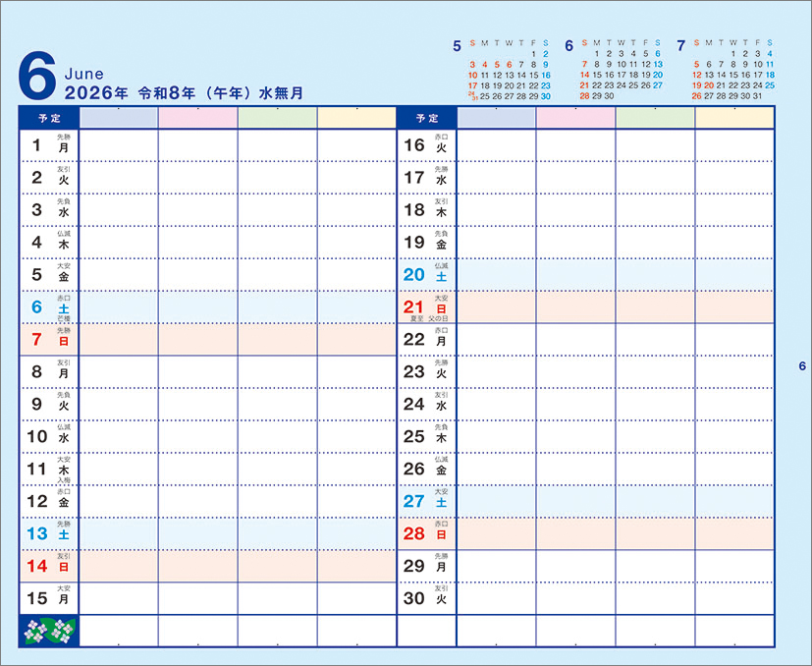
Task: Pick the green header swatch above days 1–15
Action: (277, 118)
